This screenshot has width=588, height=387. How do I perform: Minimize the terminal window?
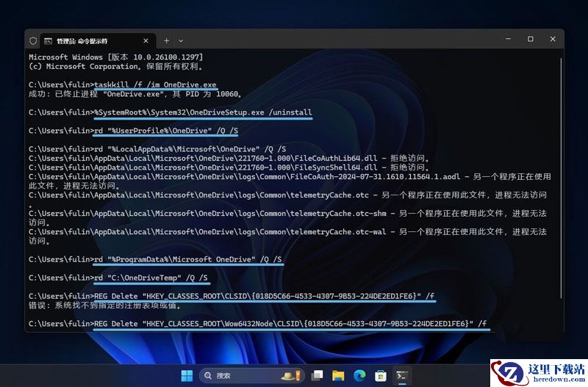tap(508, 39)
